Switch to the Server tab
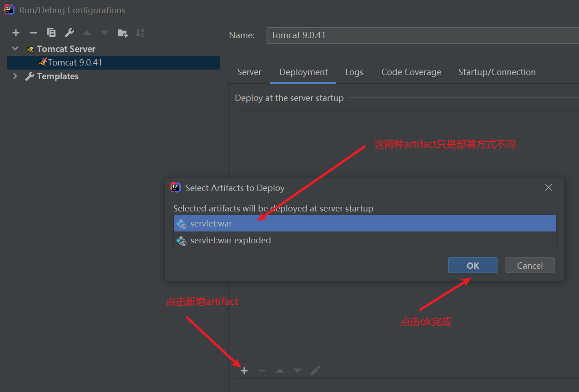 (x=249, y=72)
